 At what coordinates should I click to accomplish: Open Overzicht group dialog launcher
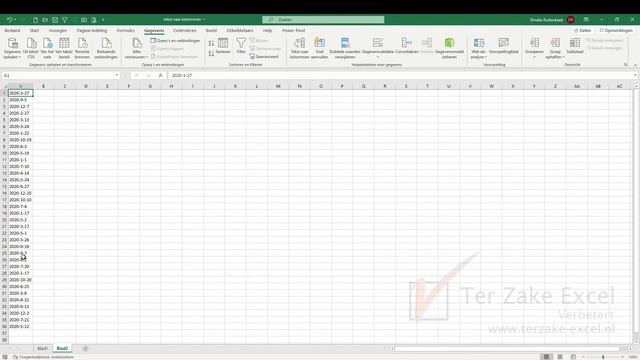tap(626, 65)
